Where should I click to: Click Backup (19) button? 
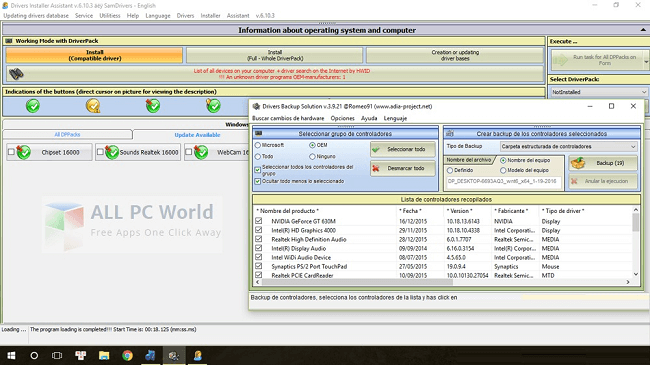click(x=603, y=163)
